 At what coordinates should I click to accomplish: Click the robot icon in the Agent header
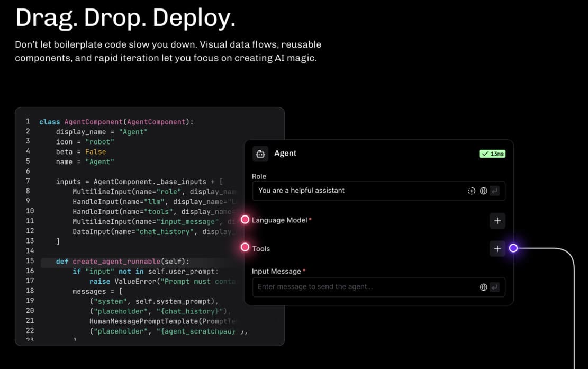[260, 154]
